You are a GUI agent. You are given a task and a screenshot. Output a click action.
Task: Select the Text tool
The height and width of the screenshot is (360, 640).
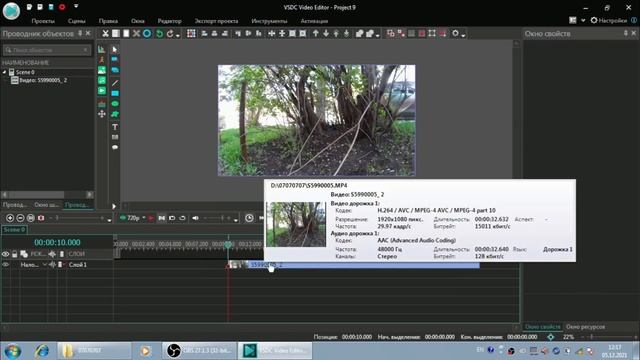point(115,127)
